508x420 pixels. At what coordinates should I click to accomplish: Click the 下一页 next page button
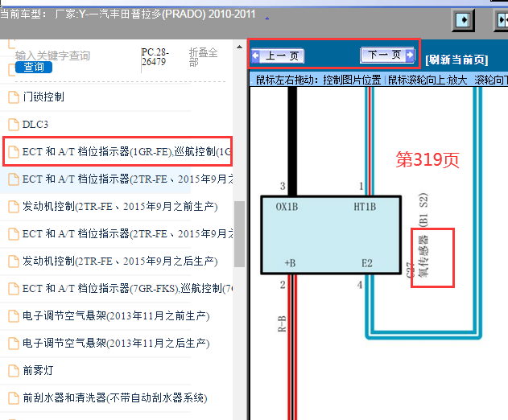tap(387, 55)
